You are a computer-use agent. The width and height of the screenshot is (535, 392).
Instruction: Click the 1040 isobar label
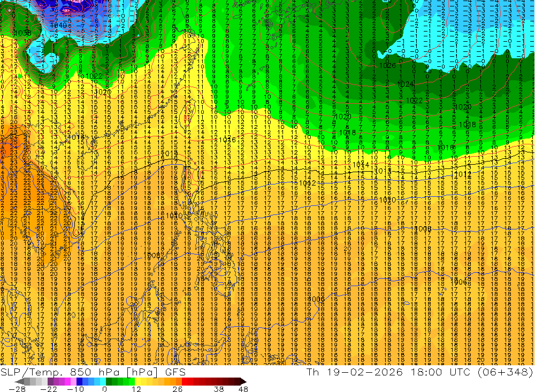point(58,25)
